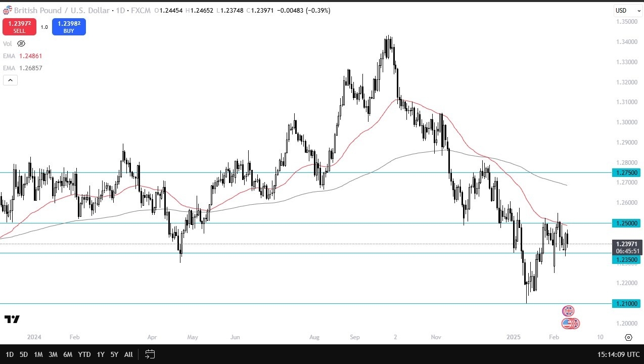The width and height of the screenshot is (644, 364).
Task: Click the GBP/USD flag icon beside symbol name
Action: (x=7, y=10)
